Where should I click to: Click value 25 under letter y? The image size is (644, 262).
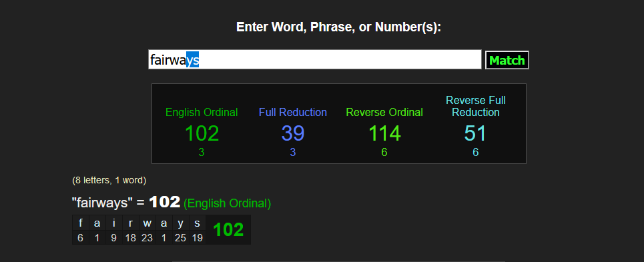coord(180,238)
